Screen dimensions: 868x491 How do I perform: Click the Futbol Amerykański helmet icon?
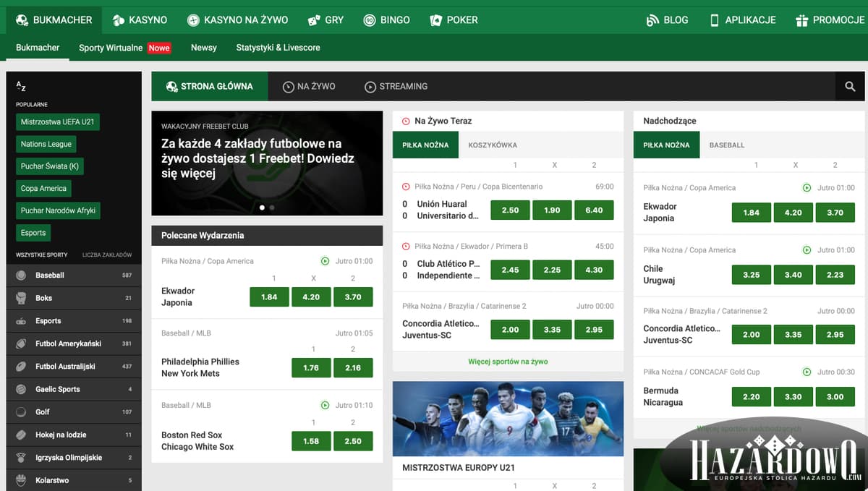tap(21, 343)
